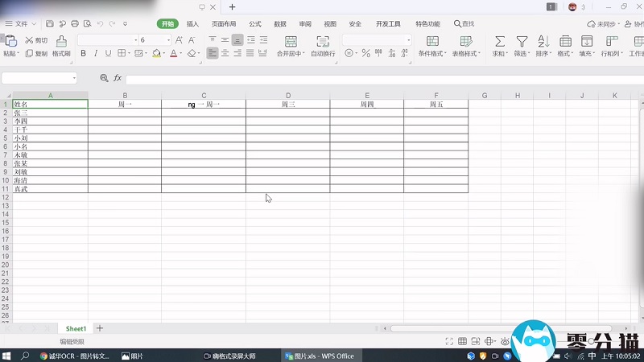Click the Wrap Text button
Image resolution: width=644 pixels, height=362 pixels.
coord(323,41)
